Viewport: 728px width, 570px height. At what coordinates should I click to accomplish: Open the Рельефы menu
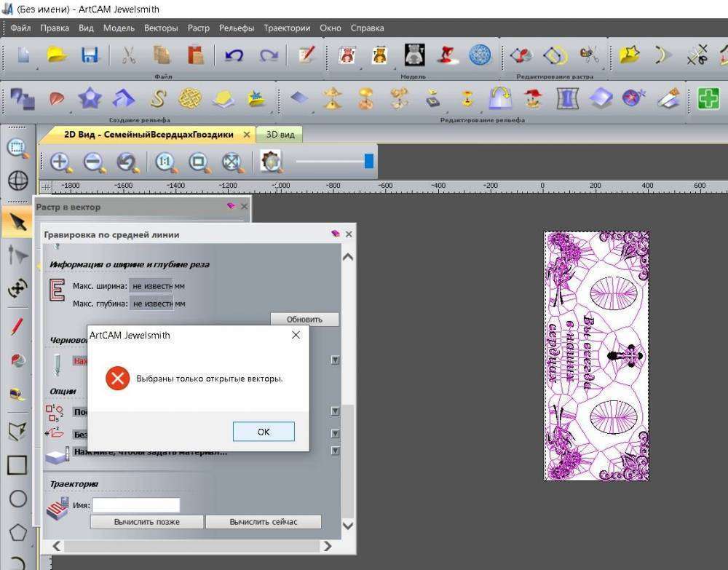[237, 28]
